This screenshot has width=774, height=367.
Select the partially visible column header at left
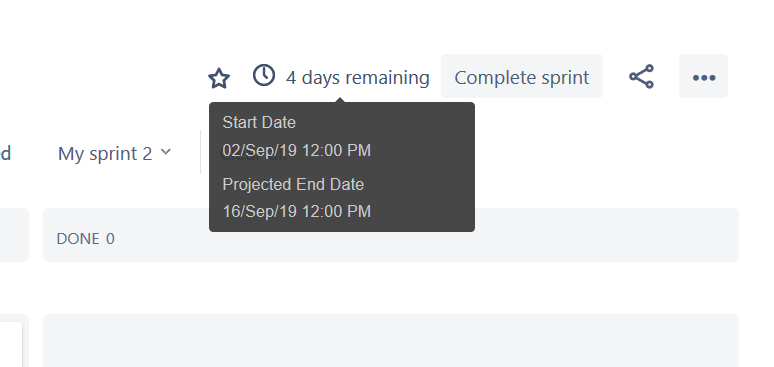[14, 235]
